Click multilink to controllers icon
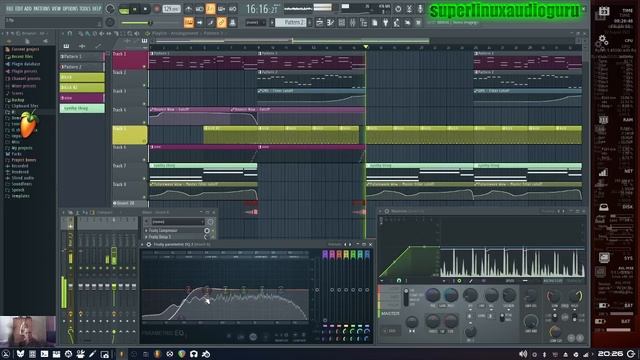The image size is (640, 360). pos(232,22)
